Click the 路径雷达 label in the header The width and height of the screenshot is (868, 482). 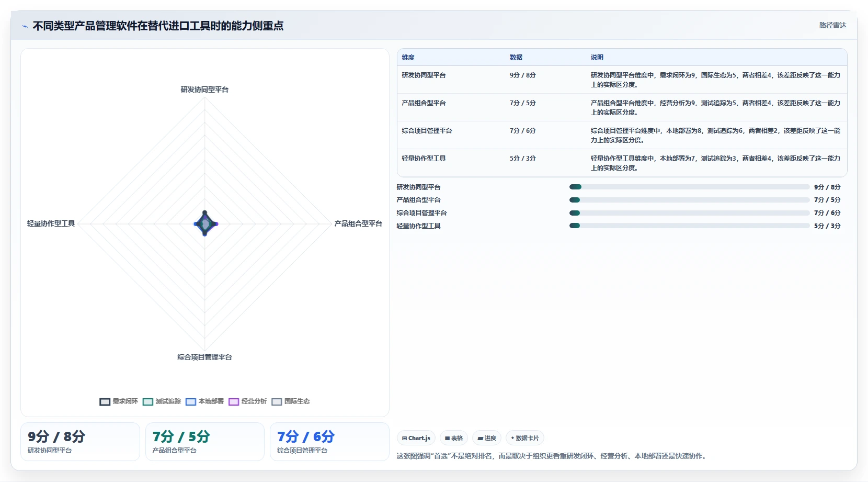point(832,25)
